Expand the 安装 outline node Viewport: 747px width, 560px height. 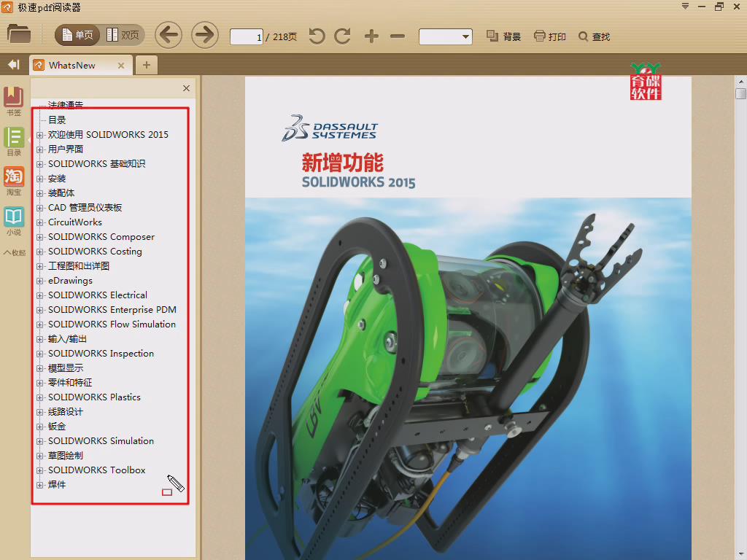40,179
